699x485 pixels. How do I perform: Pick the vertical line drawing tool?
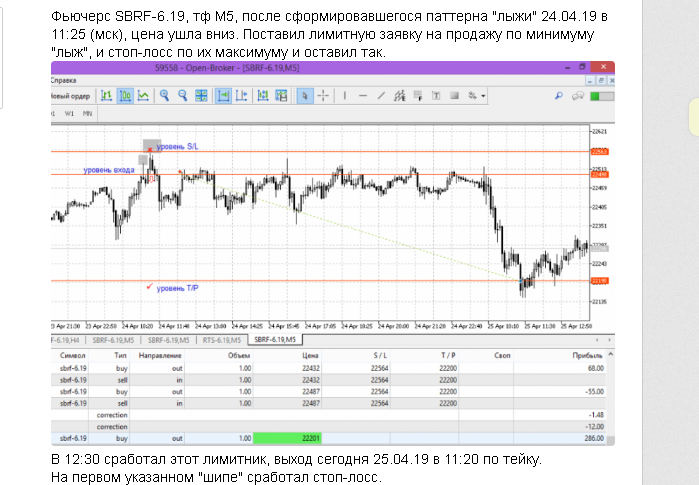pos(345,96)
